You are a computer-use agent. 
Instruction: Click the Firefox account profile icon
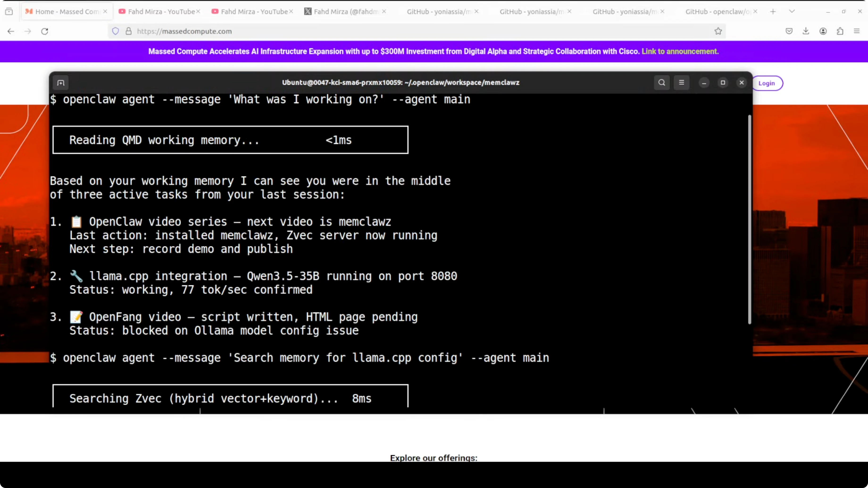[823, 31]
